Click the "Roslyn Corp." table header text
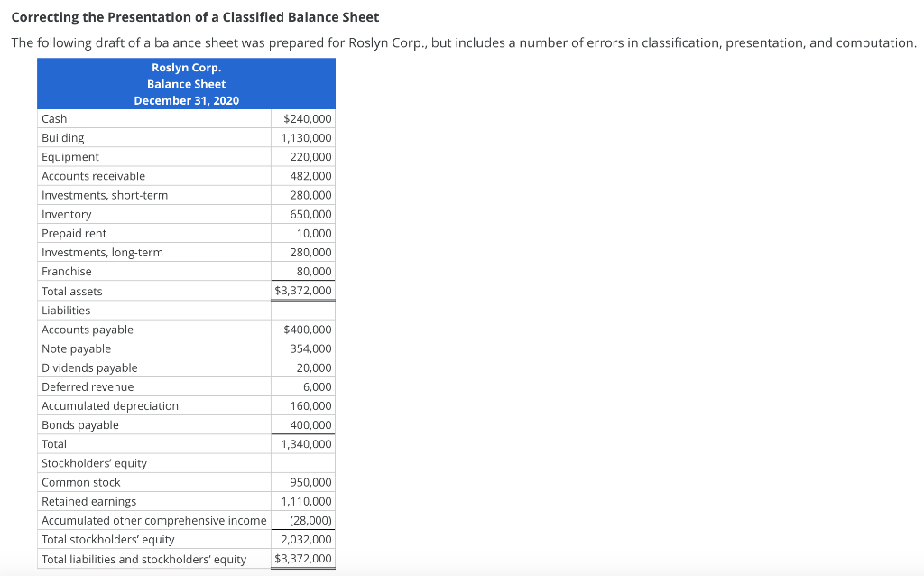This screenshot has height=576, width=924. [186, 67]
